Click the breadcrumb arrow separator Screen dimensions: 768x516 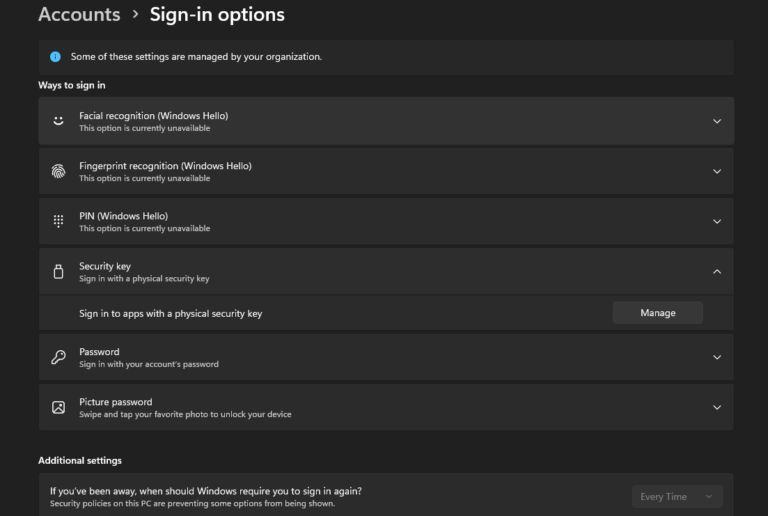pos(135,15)
